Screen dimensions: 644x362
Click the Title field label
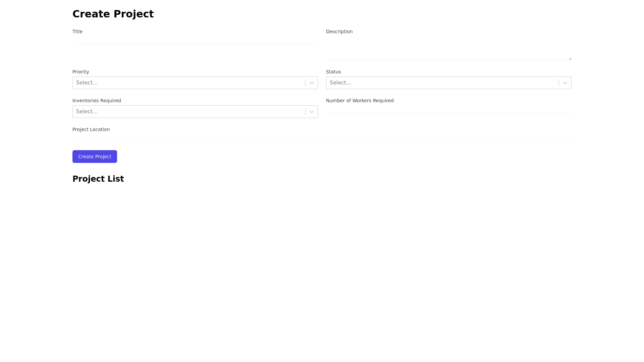coord(77,32)
